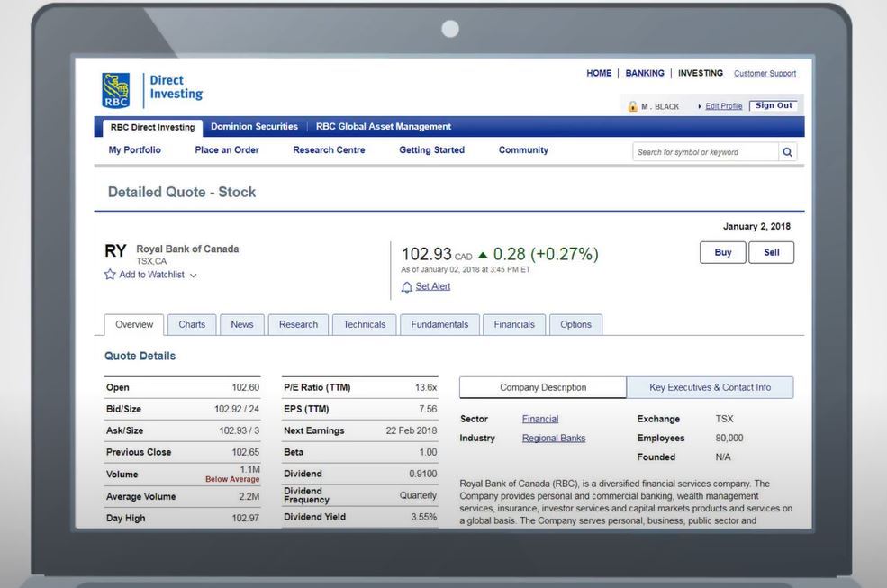Screen dimensions: 887x588
Task: Click the RY ticker symbol
Action: (115, 250)
